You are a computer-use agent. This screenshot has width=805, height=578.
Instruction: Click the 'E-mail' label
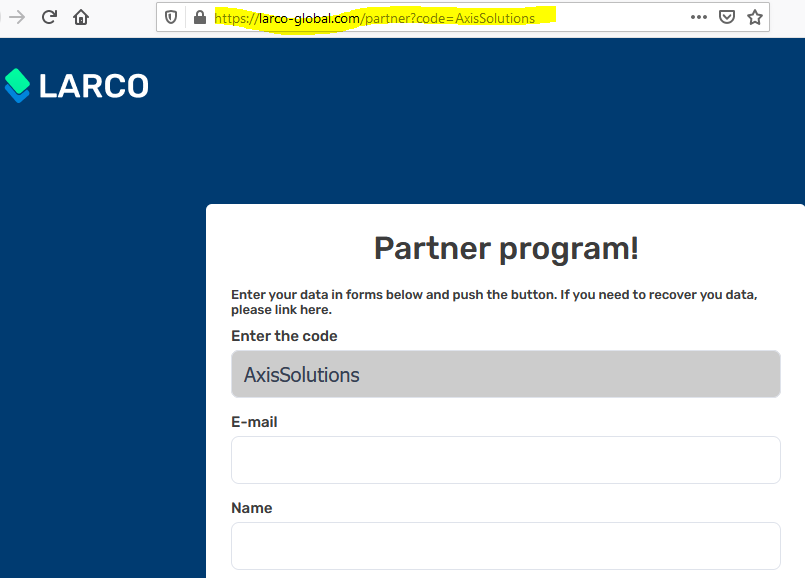click(254, 422)
